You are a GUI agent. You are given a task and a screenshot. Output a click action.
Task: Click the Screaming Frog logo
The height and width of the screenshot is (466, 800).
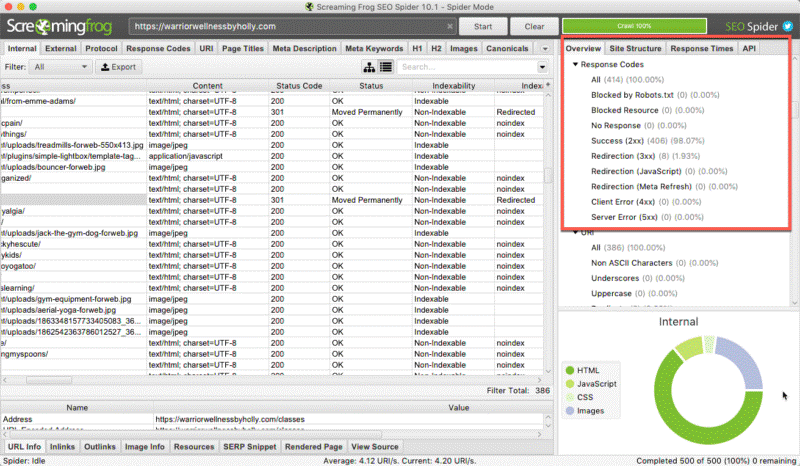[59, 26]
